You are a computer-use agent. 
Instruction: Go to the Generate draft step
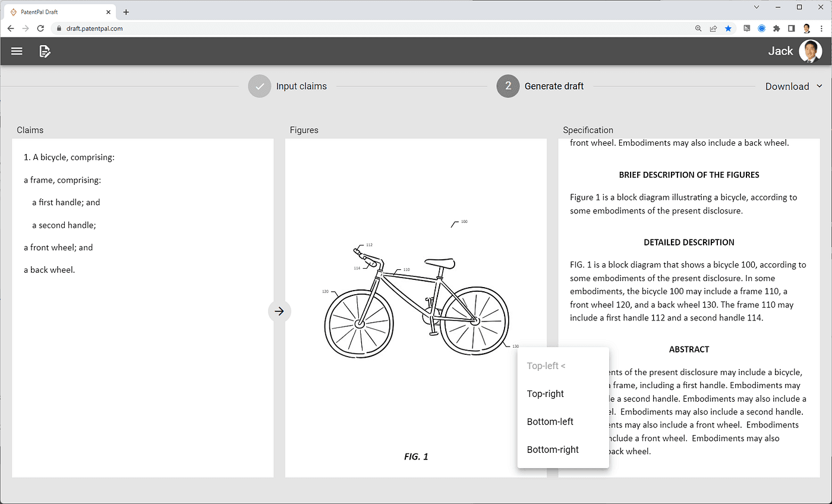pyautogui.click(x=554, y=86)
